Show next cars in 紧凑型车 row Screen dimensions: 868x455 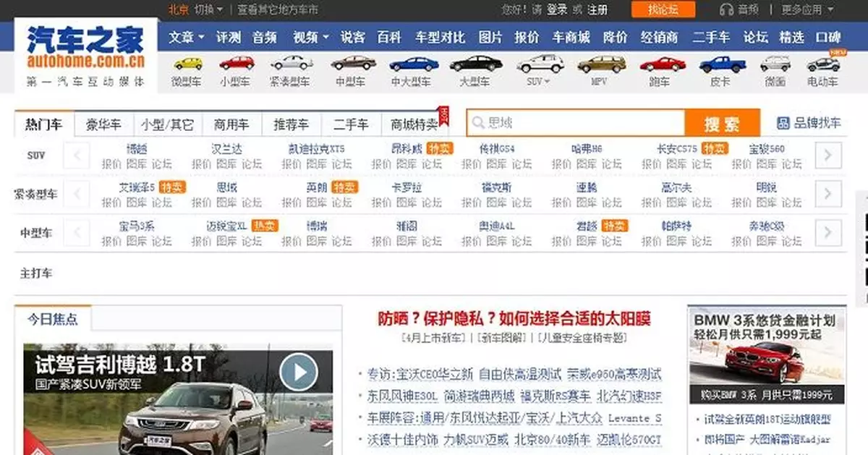(x=828, y=193)
